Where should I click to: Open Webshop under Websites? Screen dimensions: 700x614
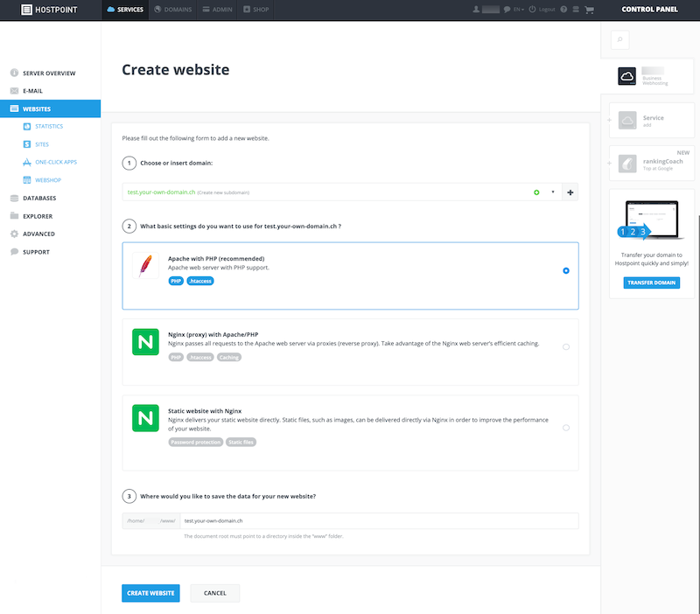click(x=42, y=180)
